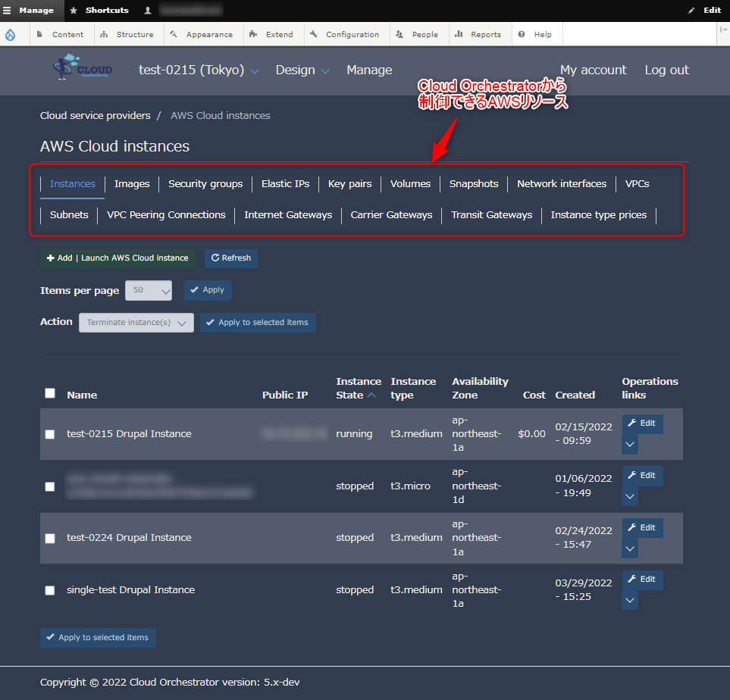730x700 pixels.
Task: Open the Content admin menu
Action: [x=60, y=34]
